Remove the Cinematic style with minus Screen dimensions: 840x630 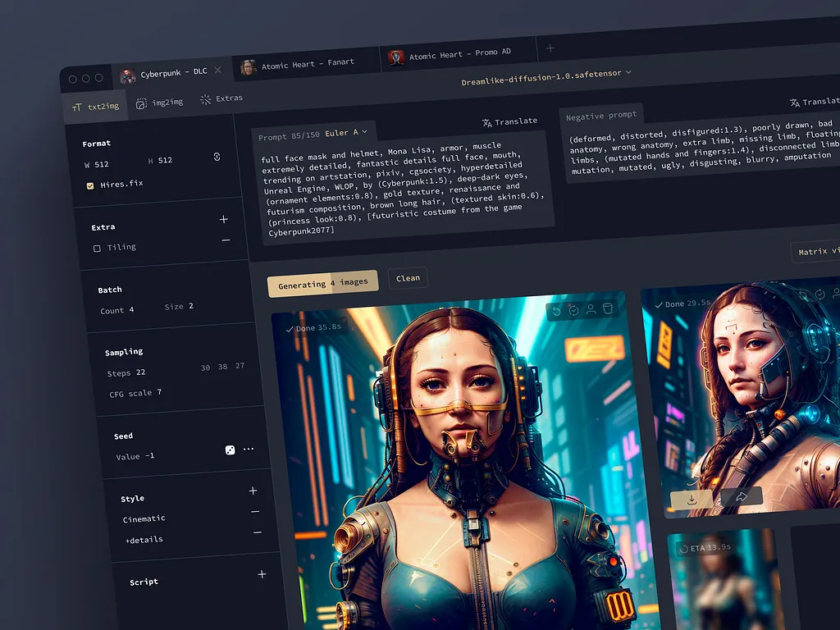[x=255, y=512]
